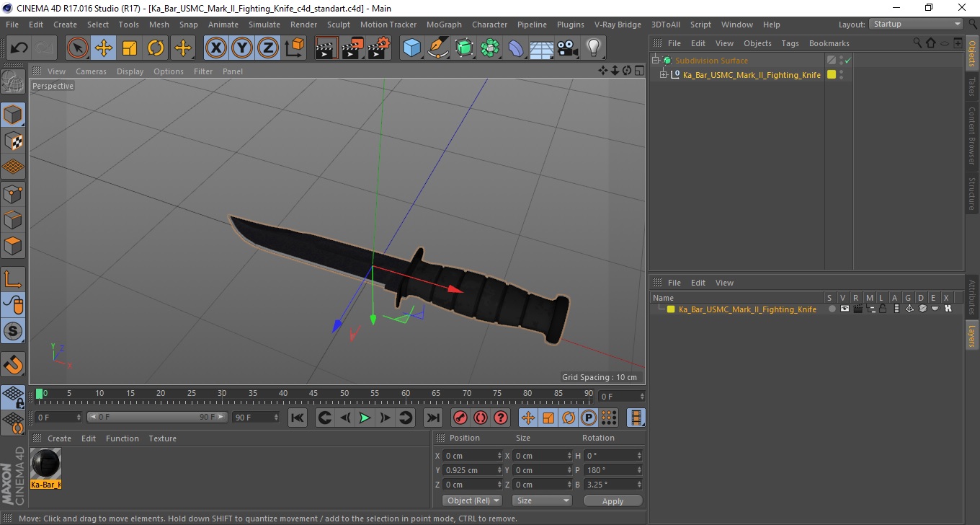Toggle Rotation keyframe recording
The height and width of the screenshot is (525, 980).
point(569,418)
